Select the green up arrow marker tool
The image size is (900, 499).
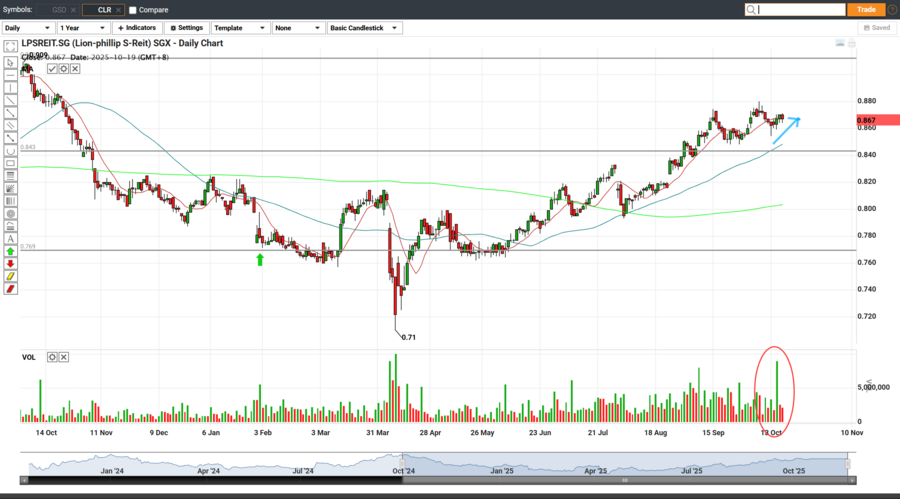click(x=10, y=251)
